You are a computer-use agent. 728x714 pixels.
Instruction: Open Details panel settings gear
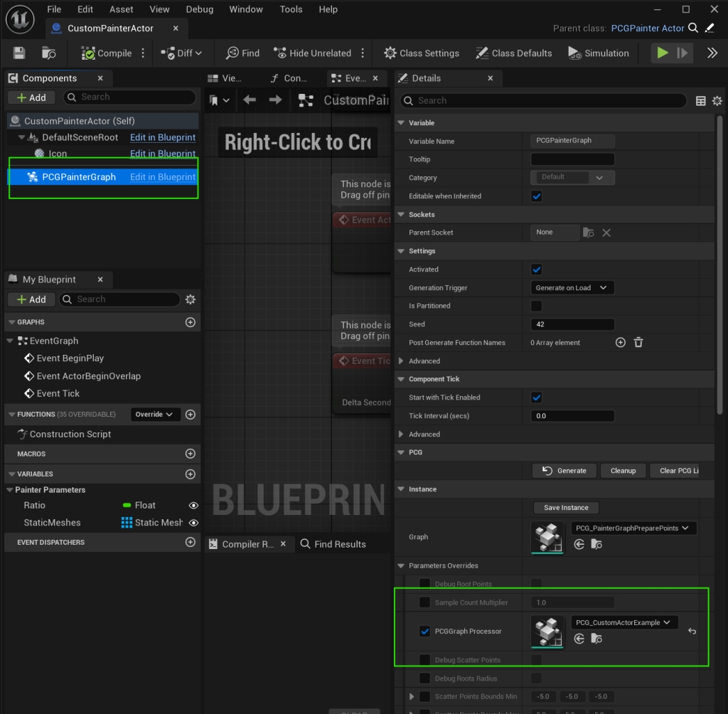[x=717, y=101]
